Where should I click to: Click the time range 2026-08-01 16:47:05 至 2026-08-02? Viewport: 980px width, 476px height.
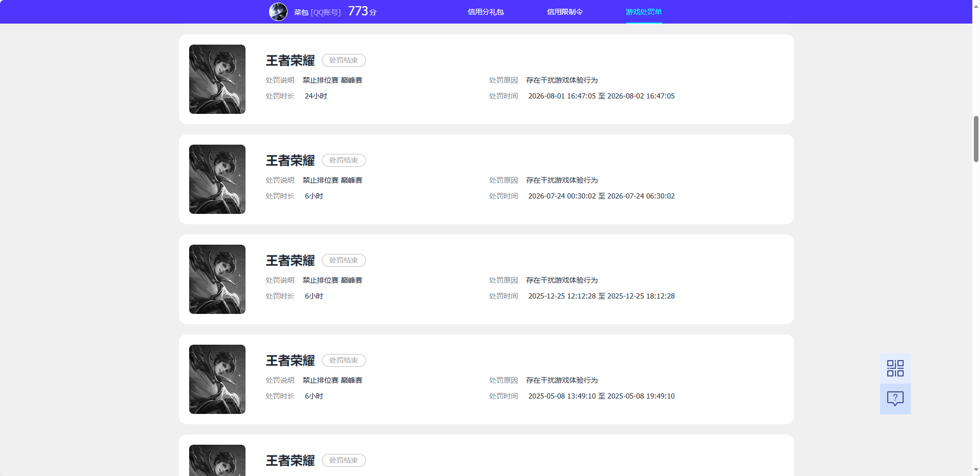(601, 96)
